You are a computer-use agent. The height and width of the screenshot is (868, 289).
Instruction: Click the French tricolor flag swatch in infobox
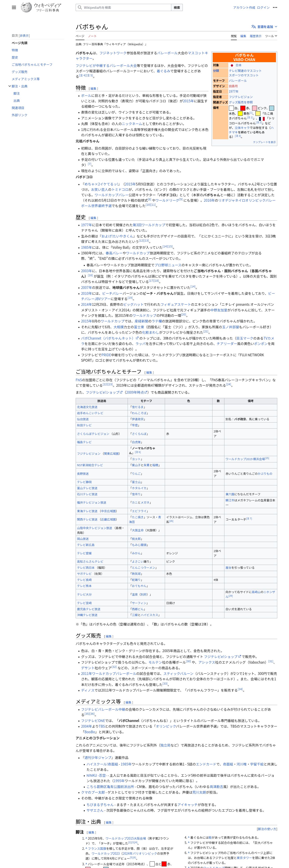[262, 119]
